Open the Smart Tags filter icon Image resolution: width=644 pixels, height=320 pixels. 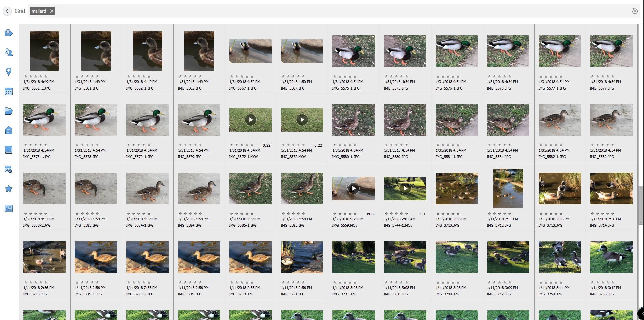coord(9,33)
